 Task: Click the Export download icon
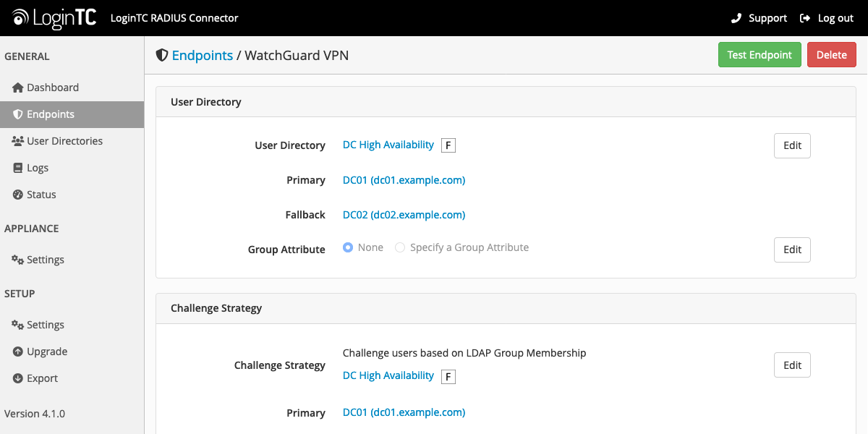click(x=18, y=378)
